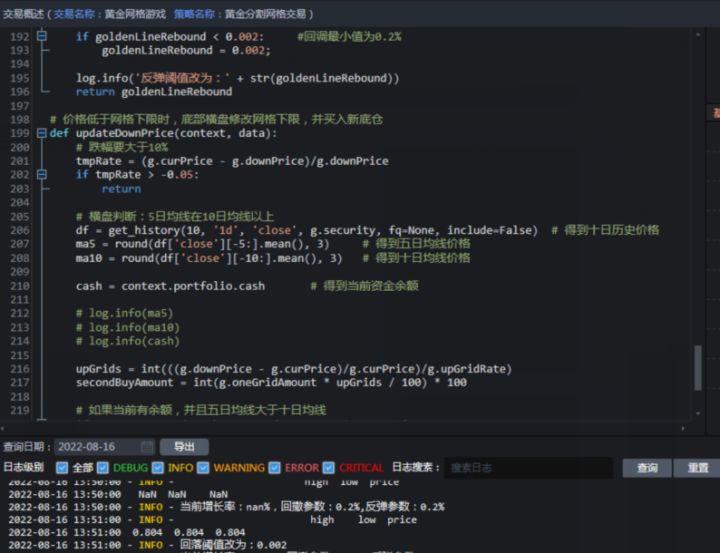Click the comment #回调最小值为0.2%
This screenshot has height=553, width=720.
[x=349, y=36]
